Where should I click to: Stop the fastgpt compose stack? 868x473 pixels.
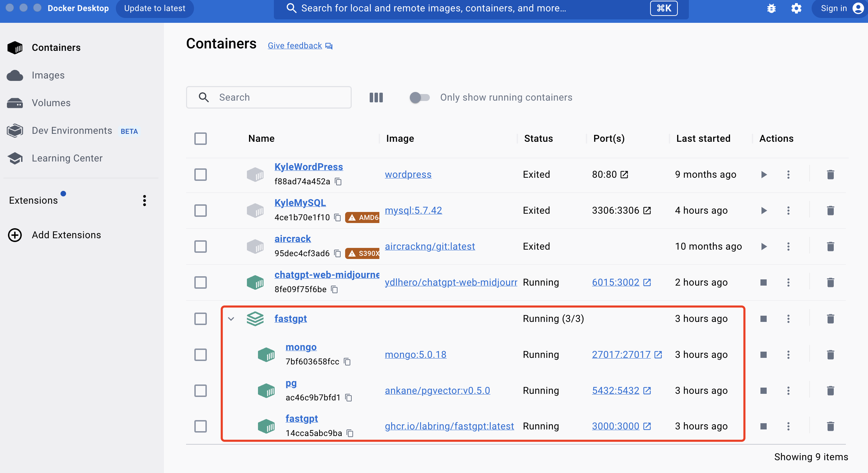(x=764, y=319)
